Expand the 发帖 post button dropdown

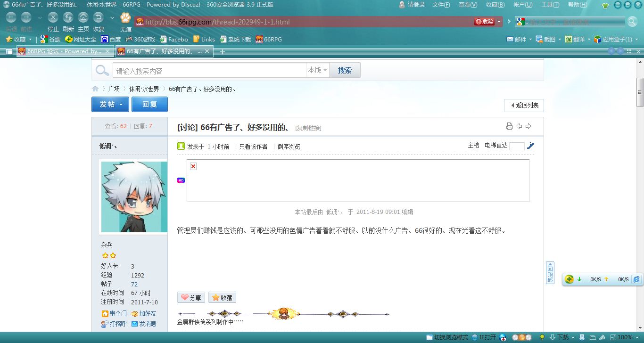coord(122,105)
